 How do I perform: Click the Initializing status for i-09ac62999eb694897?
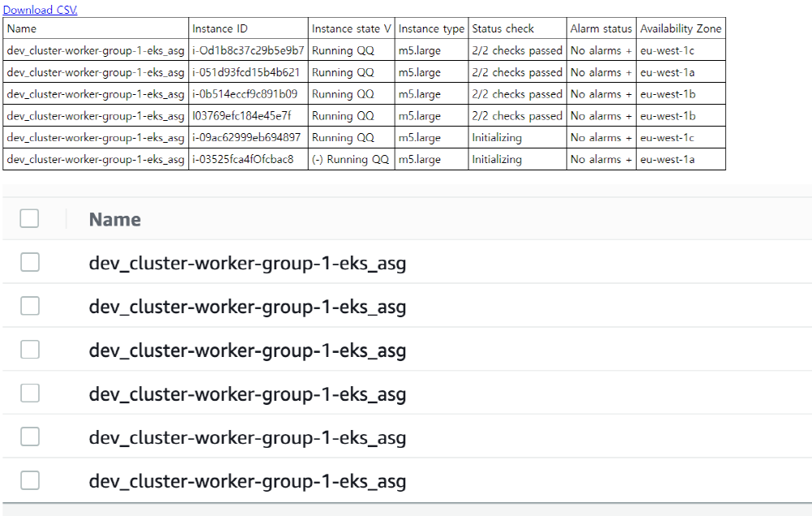pyautogui.click(x=496, y=138)
